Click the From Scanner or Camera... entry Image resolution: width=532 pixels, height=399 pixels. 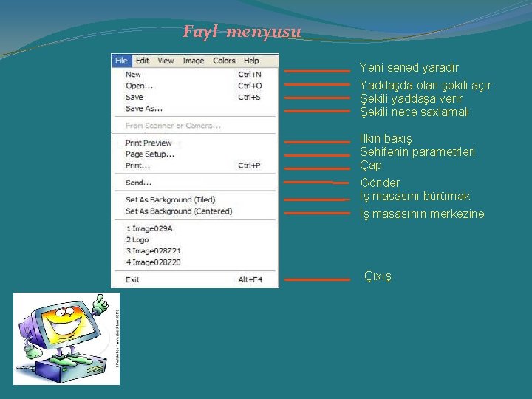pyautogui.click(x=195, y=126)
